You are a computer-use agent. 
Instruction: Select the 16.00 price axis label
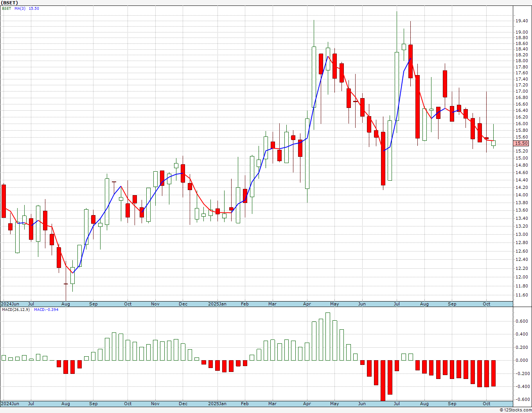click(x=521, y=124)
